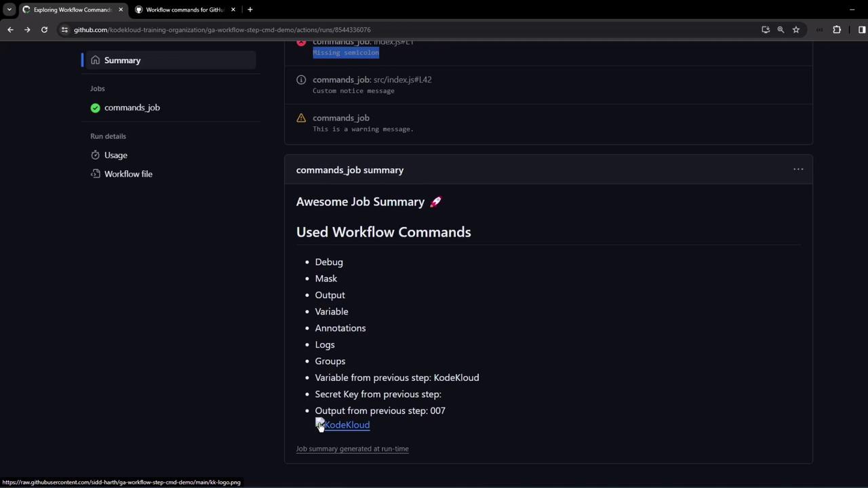Click the Mask list item

326,279
